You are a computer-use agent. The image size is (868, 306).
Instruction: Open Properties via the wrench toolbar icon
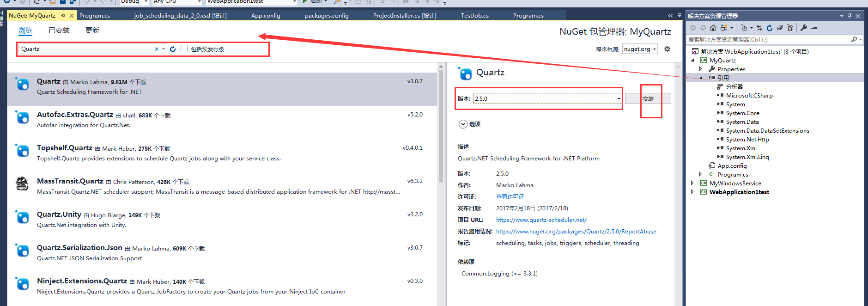pos(804,28)
